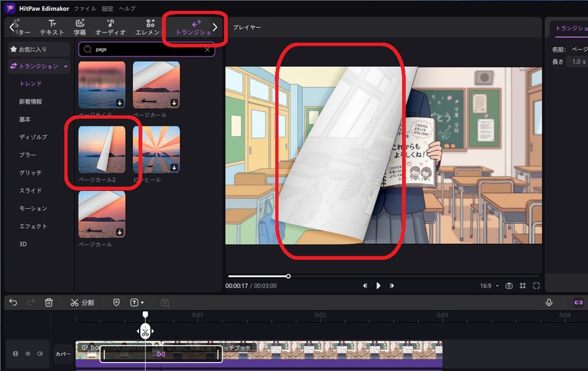Start voiceover recording with microphone icon

point(549,303)
